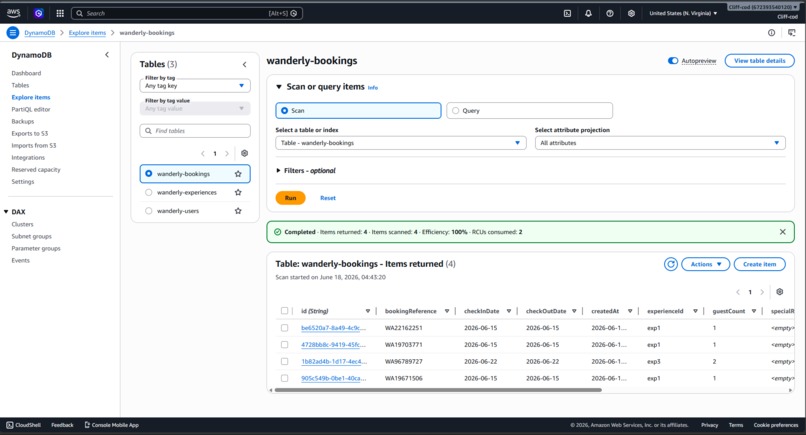Open the region selector United States (N. Virginia)
806x435 pixels.
[x=683, y=13]
